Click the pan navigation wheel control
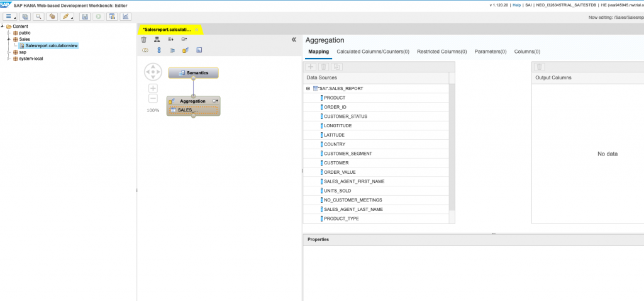644x301 pixels. point(153,72)
